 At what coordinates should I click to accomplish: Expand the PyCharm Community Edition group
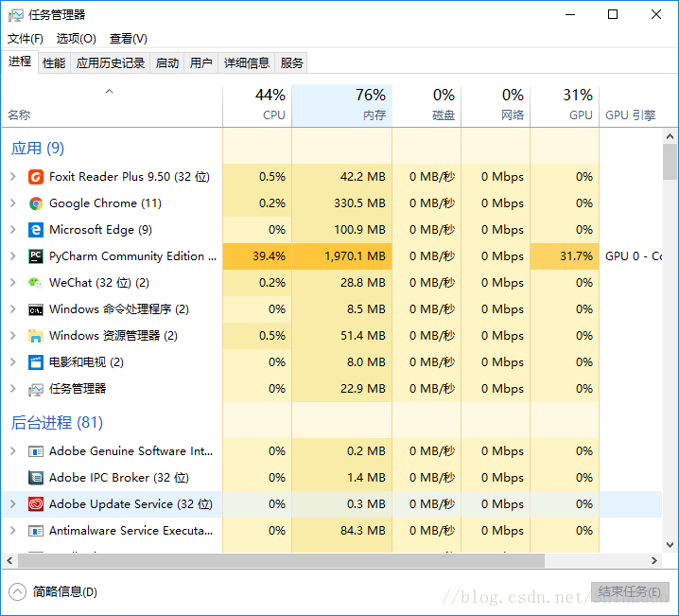(x=13, y=255)
